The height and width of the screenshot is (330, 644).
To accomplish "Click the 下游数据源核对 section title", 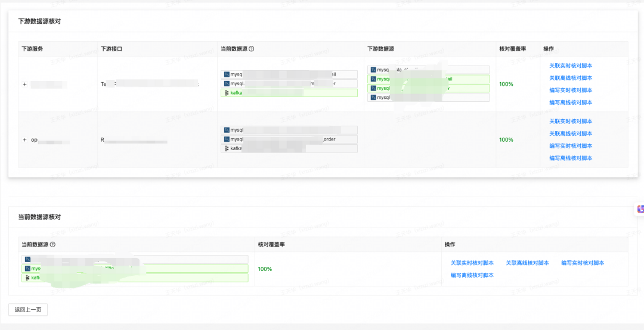I will [39, 21].
